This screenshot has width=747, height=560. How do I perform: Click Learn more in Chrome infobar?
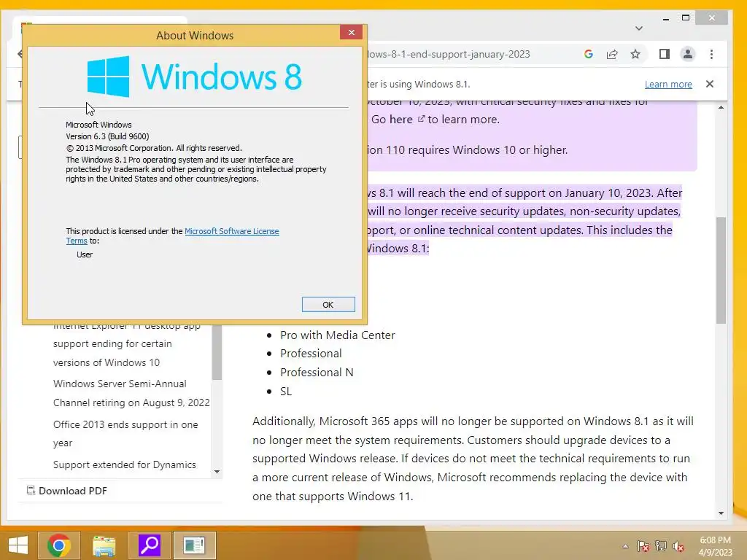pos(668,85)
